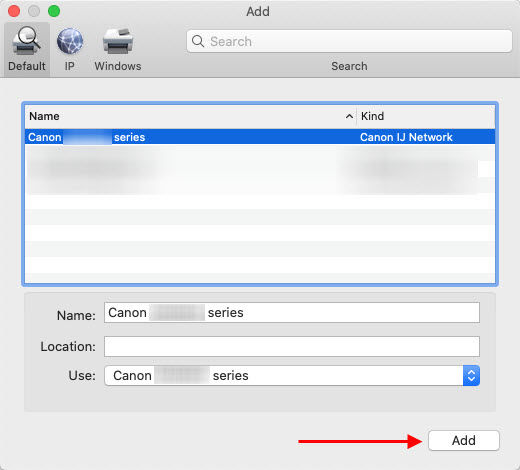
Task: Switch to the Windows printer tab icon
Action: [x=118, y=41]
